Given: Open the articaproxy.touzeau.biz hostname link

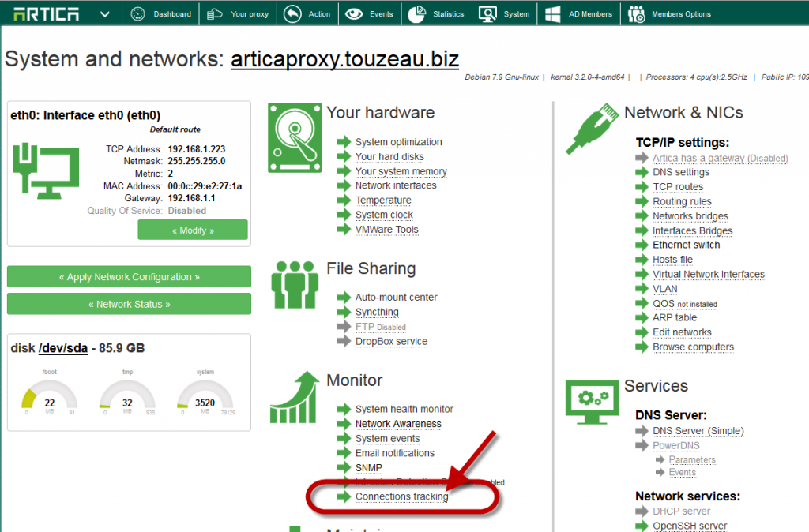Looking at the screenshot, I should pyautogui.click(x=344, y=59).
